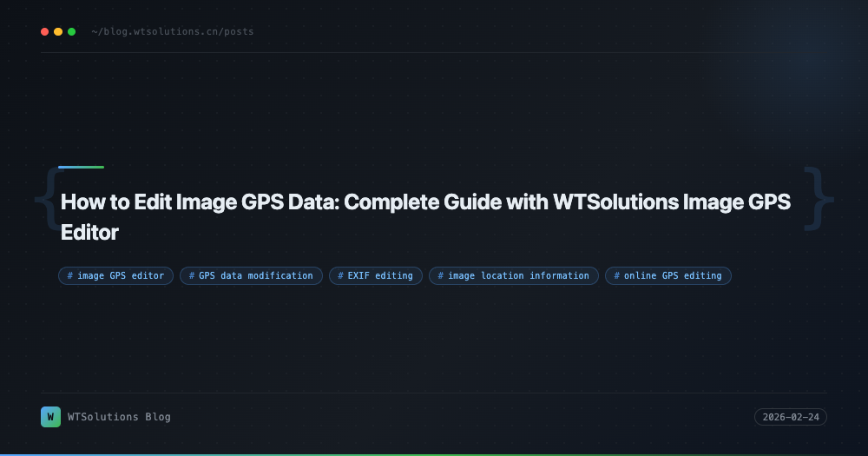Click the yellow minimize dot

58,31
